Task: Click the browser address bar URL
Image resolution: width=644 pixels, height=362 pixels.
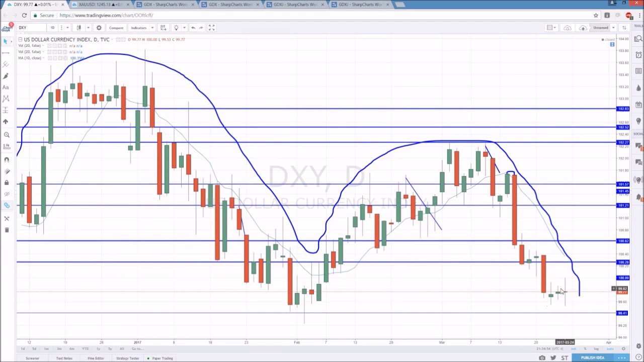Action: pos(106,16)
